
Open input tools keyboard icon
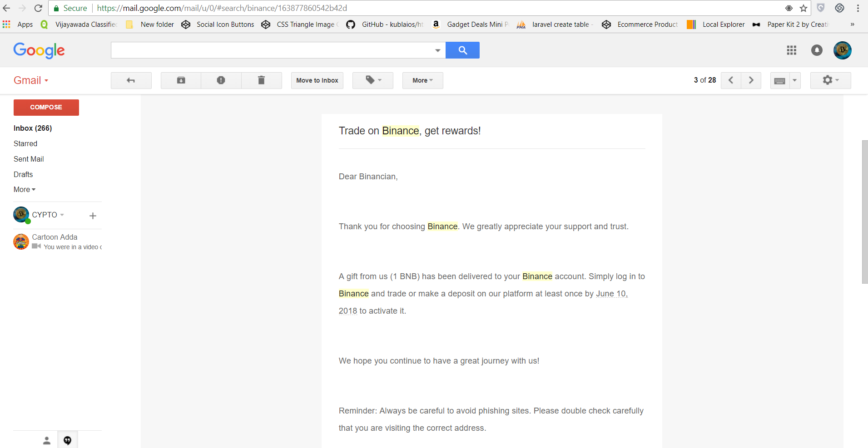tap(780, 81)
